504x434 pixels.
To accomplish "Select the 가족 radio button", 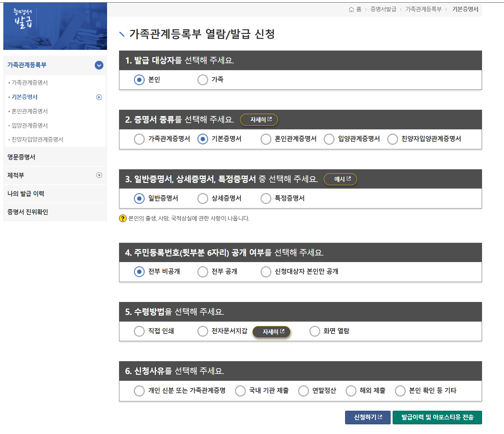I will [203, 80].
